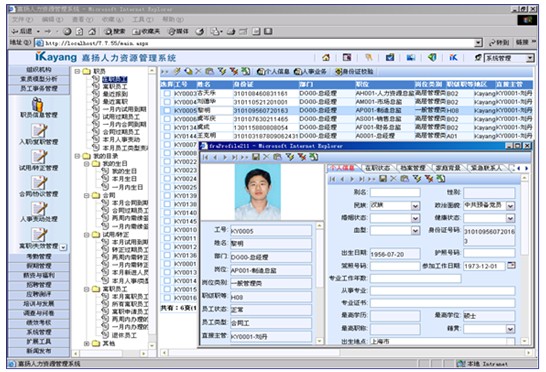Open the 民族 dropdown
This screenshot has height=372, width=546.
coord(415,206)
